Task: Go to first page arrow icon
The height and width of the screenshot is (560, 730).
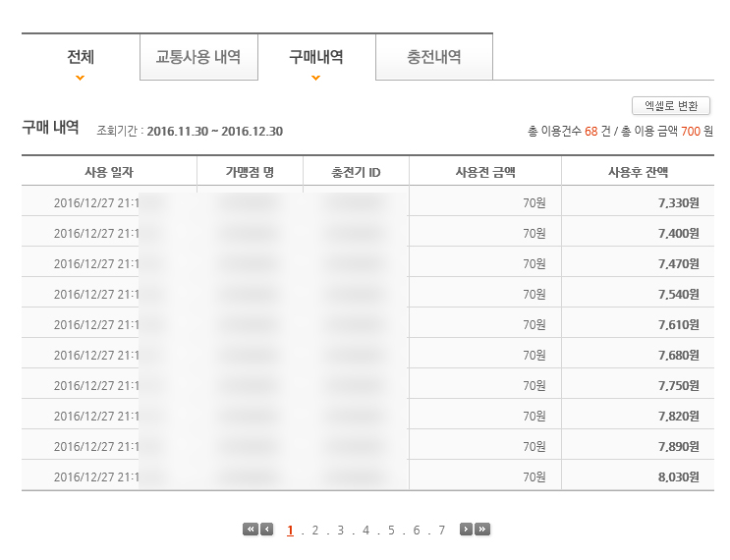Action: tap(251, 530)
